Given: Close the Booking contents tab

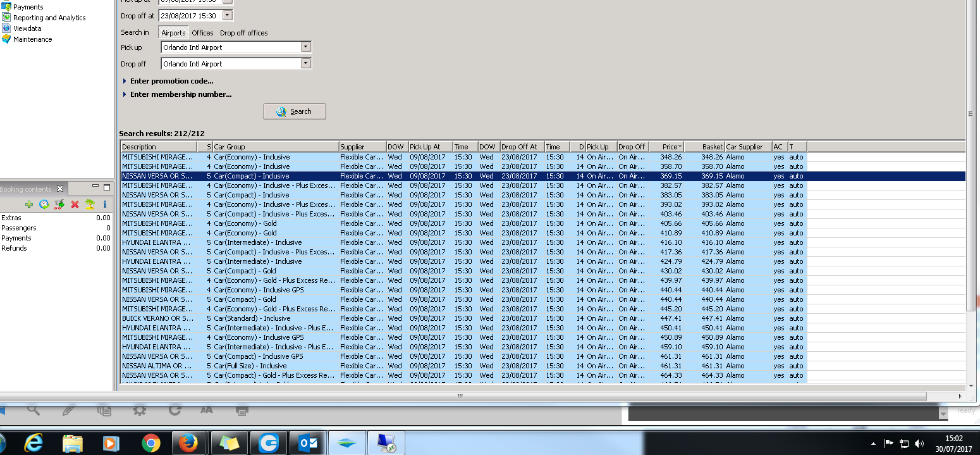Looking at the screenshot, I should tap(60, 189).
